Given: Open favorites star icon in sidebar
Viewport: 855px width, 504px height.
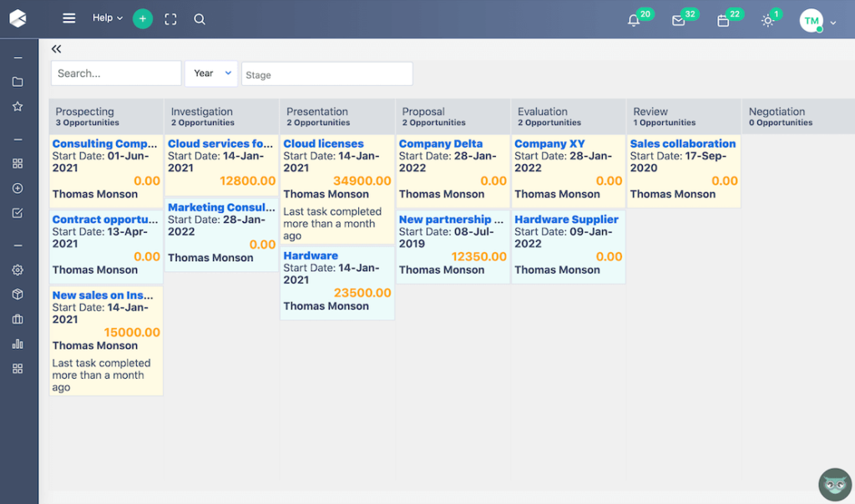Looking at the screenshot, I should (x=18, y=107).
